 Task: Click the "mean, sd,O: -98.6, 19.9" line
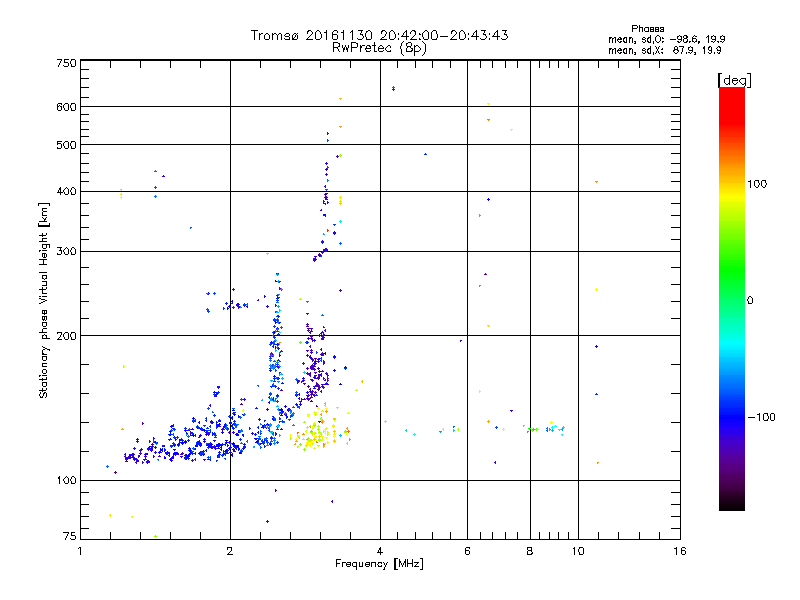[x=666, y=39]
